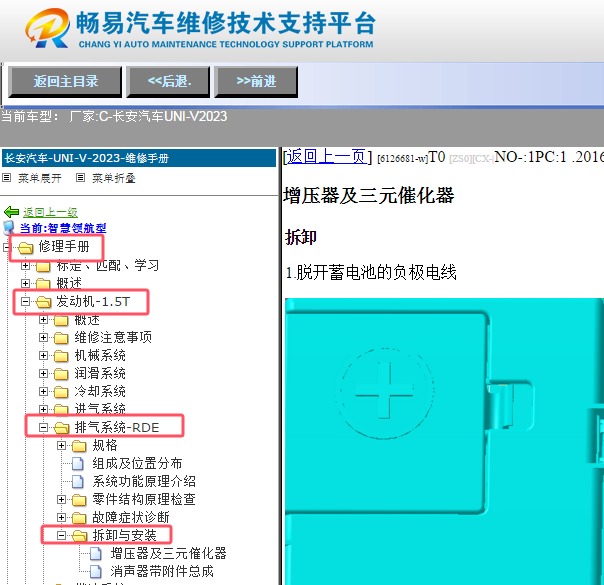The image size is (604, 585).
Task: Open the 组成及位置分布 page
Action: pos(137,463)
